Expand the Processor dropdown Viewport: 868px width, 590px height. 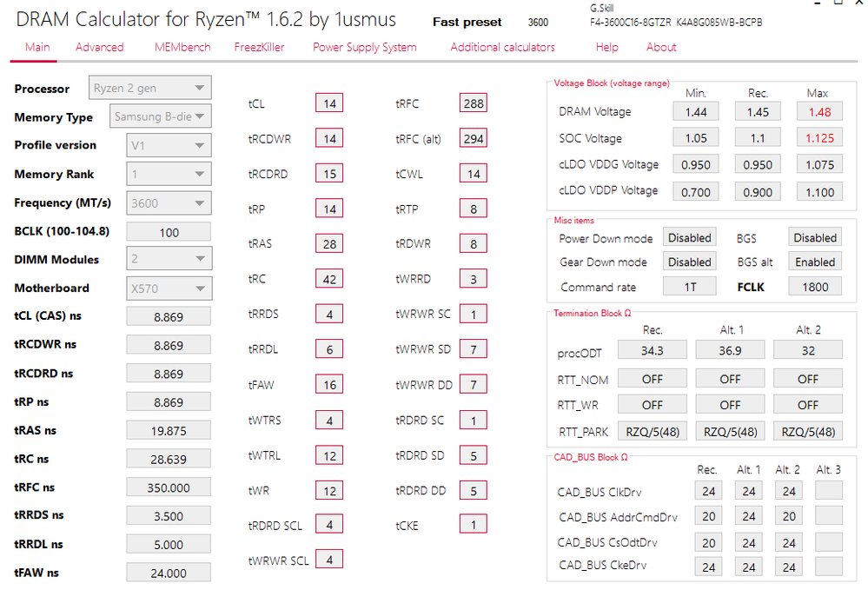tap(150, 88)
